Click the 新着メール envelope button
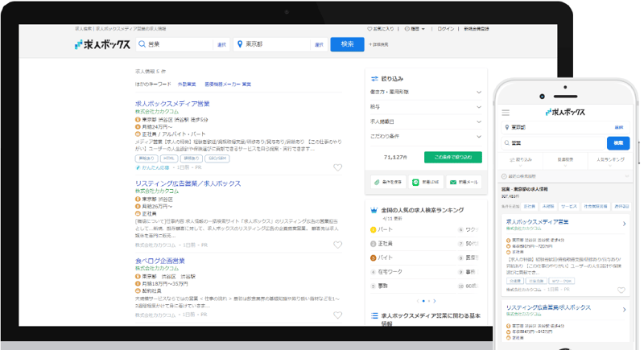Viewport: 644px width, 350px height. [x=464, y=182]
